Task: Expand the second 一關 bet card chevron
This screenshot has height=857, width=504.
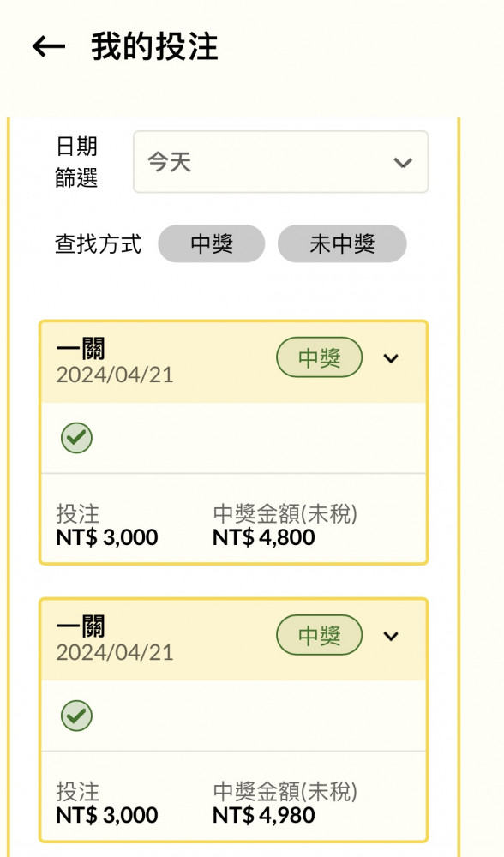Action: point(390,636)
